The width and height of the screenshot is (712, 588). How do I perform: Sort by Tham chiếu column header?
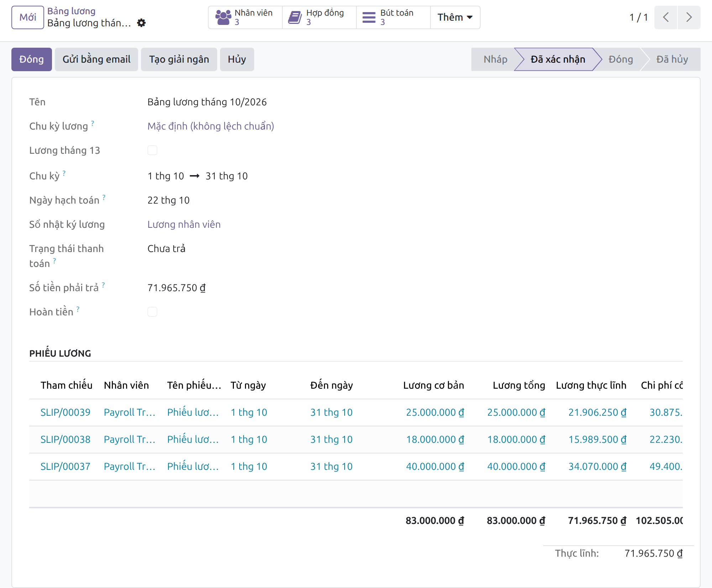click(x=67, y=385)
